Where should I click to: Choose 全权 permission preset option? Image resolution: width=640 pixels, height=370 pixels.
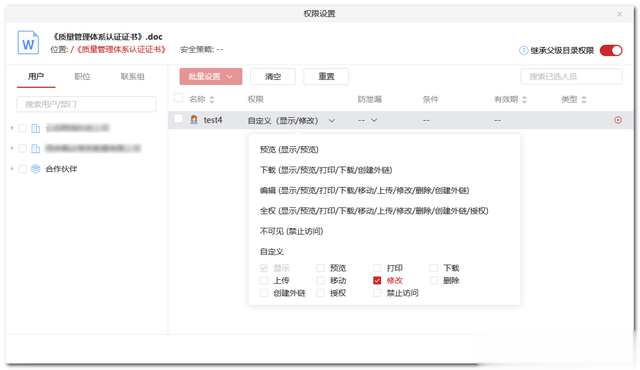(374, 211)
